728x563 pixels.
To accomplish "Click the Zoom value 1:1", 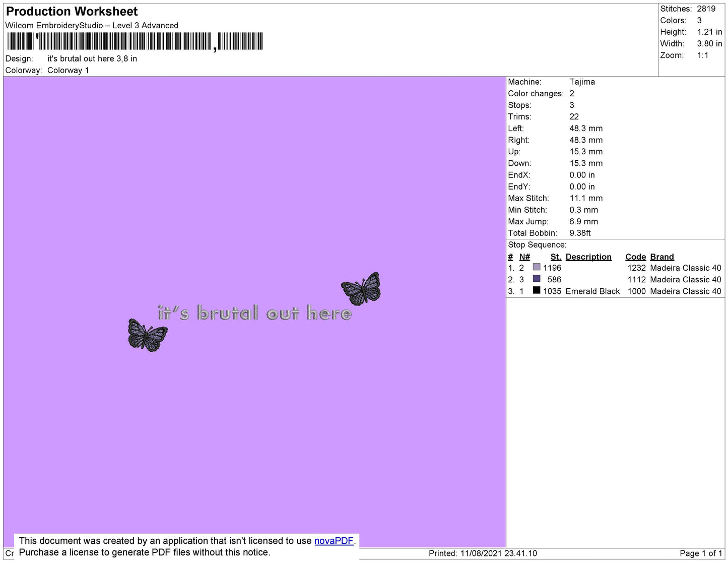I will pos(703,55).
